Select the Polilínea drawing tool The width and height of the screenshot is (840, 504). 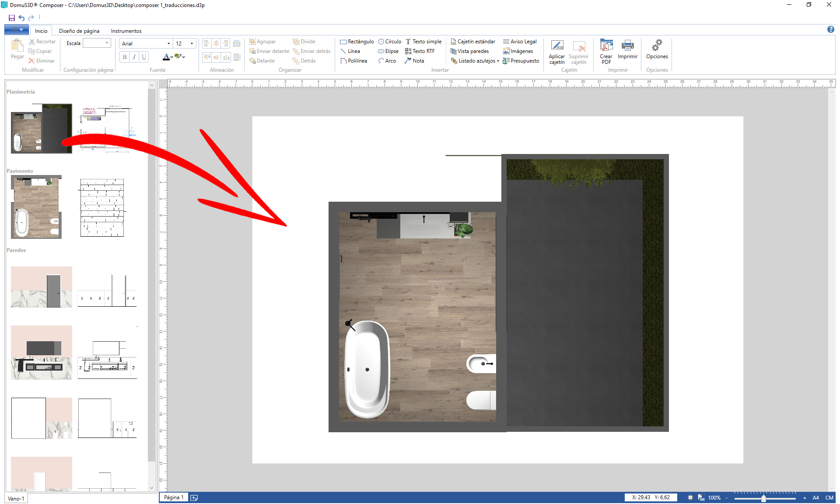point(354,61)
